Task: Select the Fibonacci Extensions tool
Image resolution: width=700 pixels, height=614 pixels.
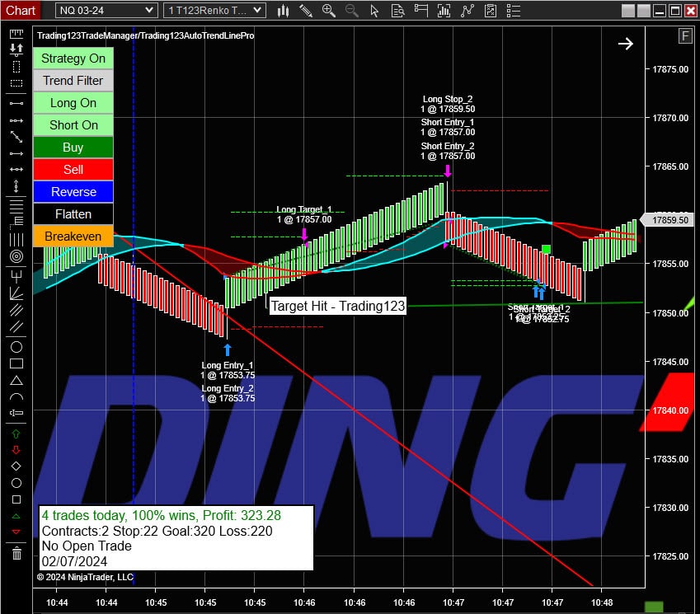Action: [16, 221]
